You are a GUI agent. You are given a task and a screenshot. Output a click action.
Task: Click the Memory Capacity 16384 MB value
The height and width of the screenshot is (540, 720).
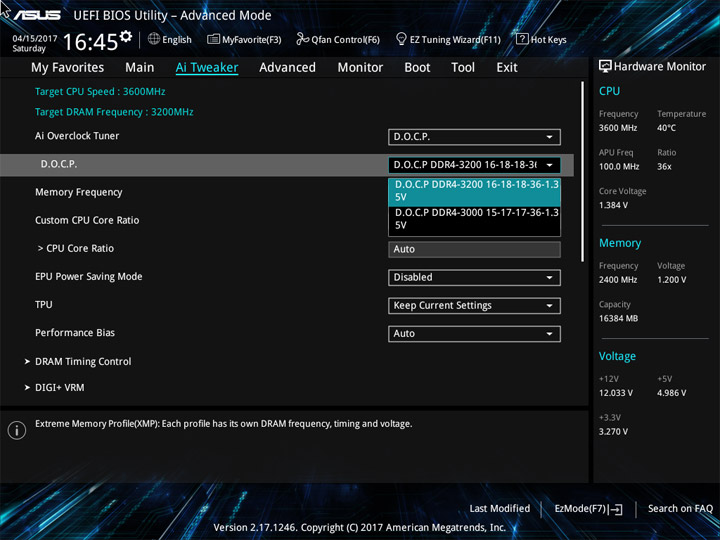click(618, 318)
